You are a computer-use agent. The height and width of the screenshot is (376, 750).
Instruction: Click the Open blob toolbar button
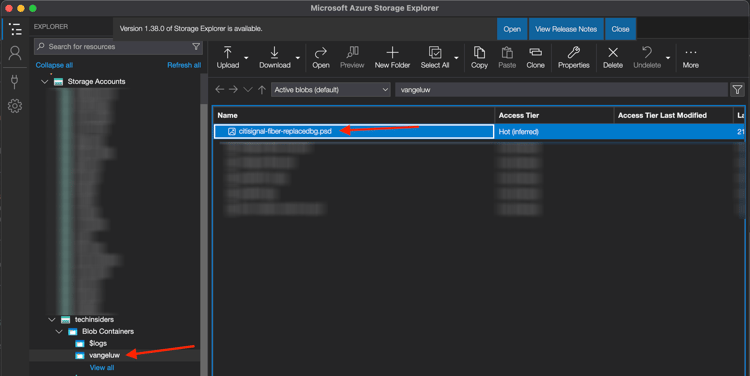click(321, 58)
